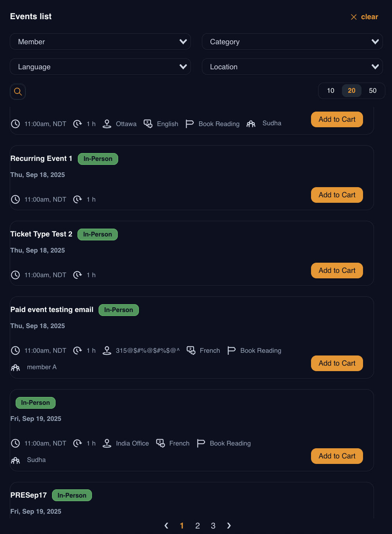392x534 pixels.
Task: Go to page 2 of events
Action: click(198, 526)
